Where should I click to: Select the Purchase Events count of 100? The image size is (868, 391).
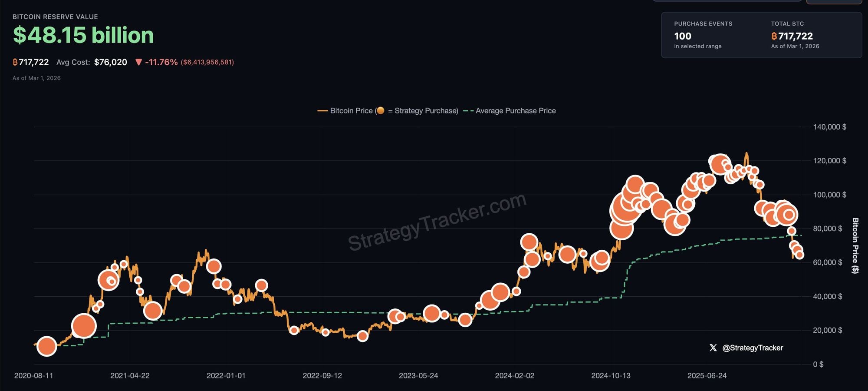682,36
